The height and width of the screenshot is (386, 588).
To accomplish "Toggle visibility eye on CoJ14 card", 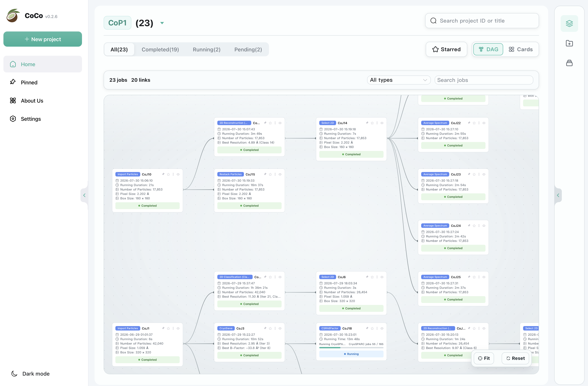I will pyautogui.click(x=382, y=123).
